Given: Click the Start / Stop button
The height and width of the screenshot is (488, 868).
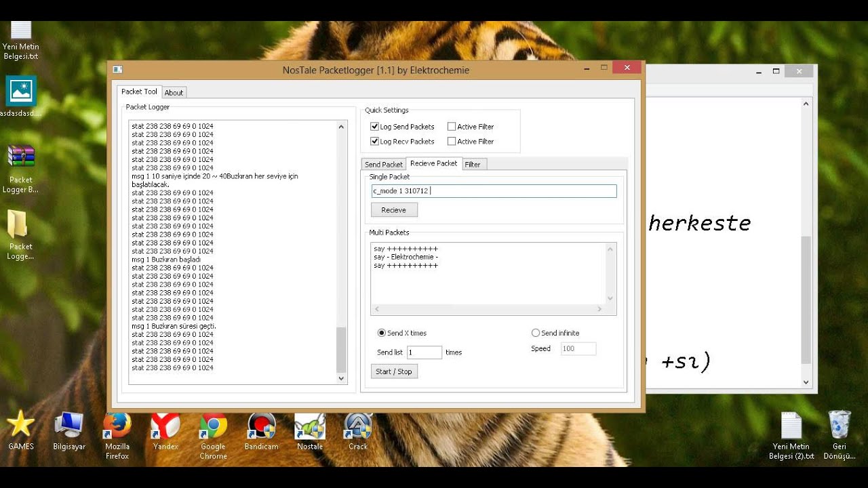Looking at the screenshot, I should point(394,371).
